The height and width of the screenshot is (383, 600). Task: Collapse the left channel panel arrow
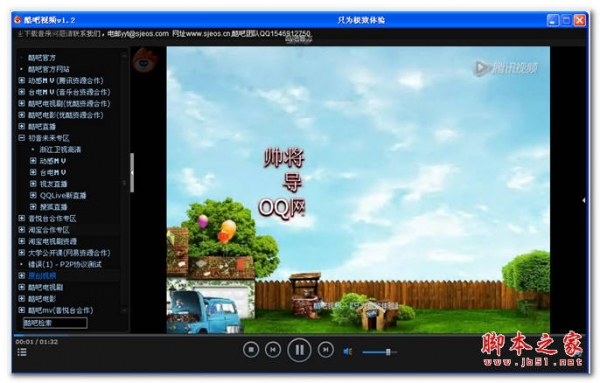[x=132, y=173]
